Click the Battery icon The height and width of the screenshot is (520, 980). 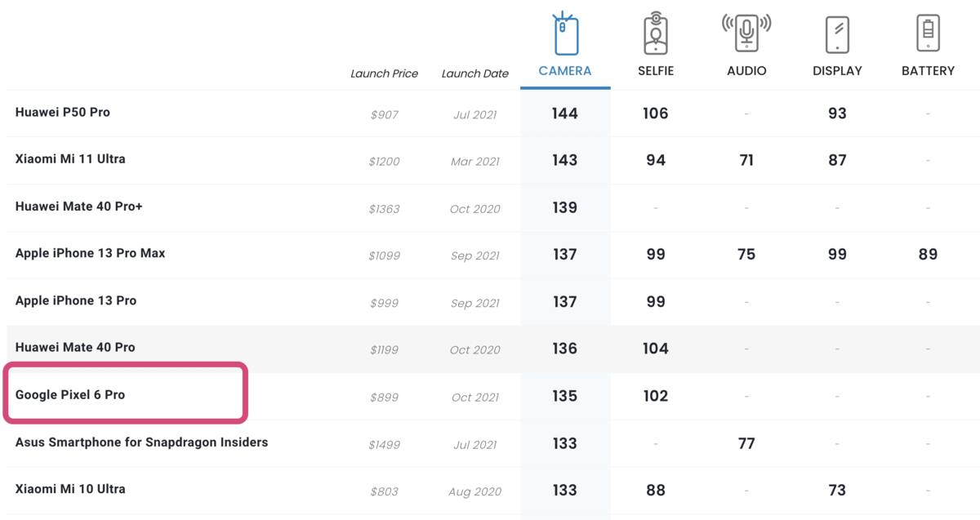(928, 34)
